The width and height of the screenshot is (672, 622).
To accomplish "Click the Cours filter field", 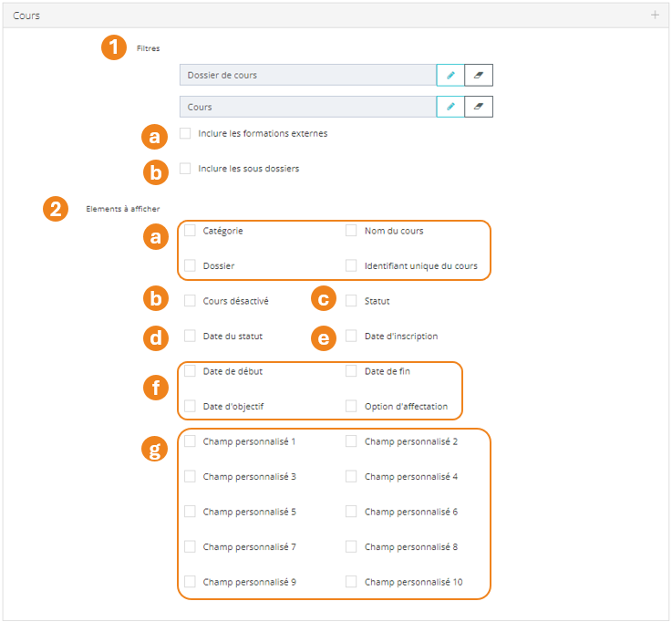I will coord(307,107).
